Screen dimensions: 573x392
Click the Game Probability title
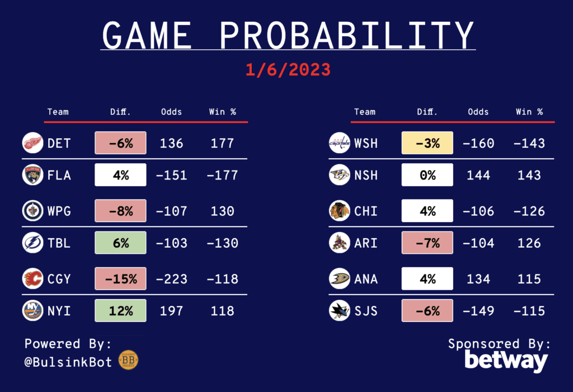288,35
